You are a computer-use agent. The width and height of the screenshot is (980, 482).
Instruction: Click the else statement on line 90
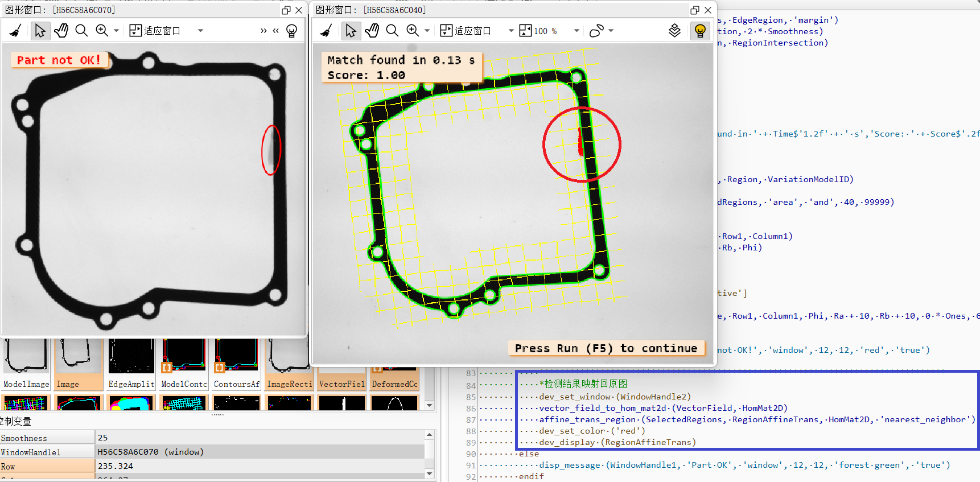(x=529, y=454)
